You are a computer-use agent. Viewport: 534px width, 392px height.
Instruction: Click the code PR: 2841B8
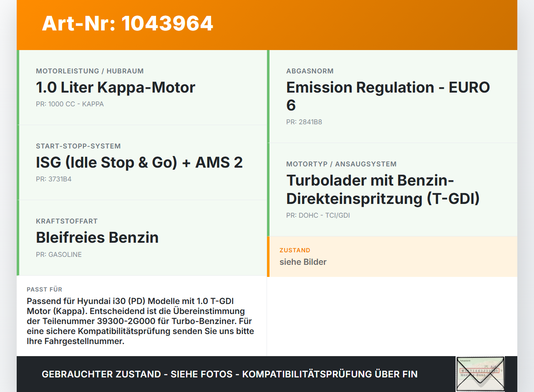[x=304, y=122]
